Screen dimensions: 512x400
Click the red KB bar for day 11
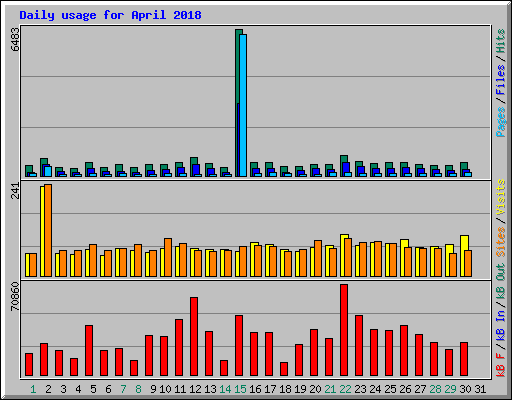point(179,348)
